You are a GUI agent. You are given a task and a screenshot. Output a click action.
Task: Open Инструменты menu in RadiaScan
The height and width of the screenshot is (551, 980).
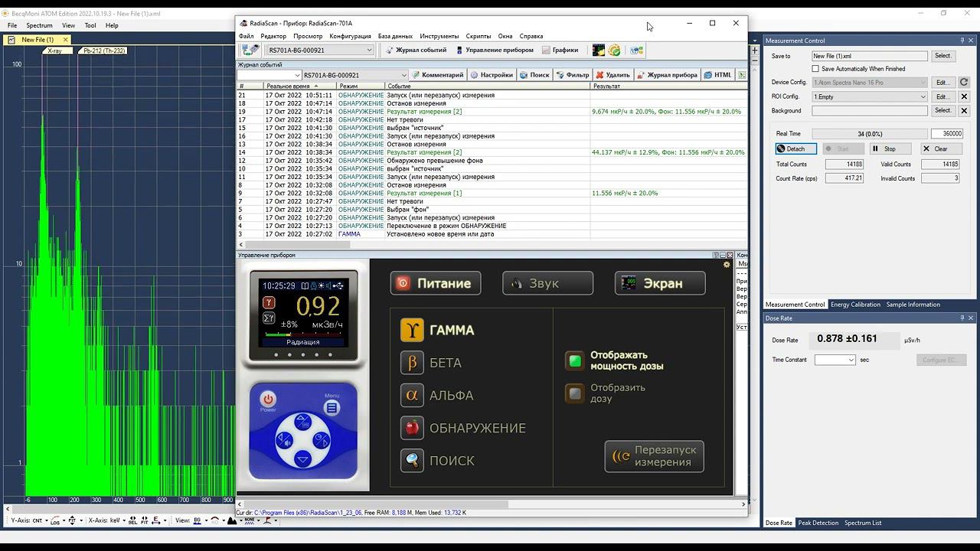439,36
